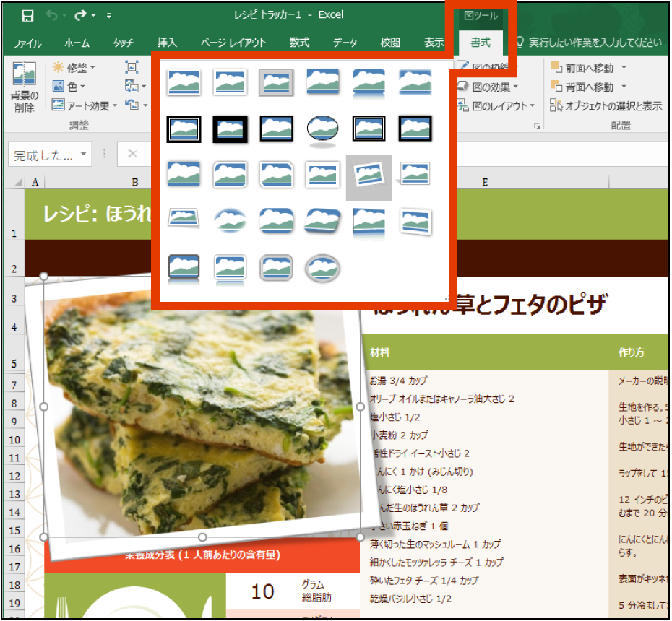The width and height of the screenshot is (672, 621).
Task: Click the 背面へ移動 button
Action: 582,87
